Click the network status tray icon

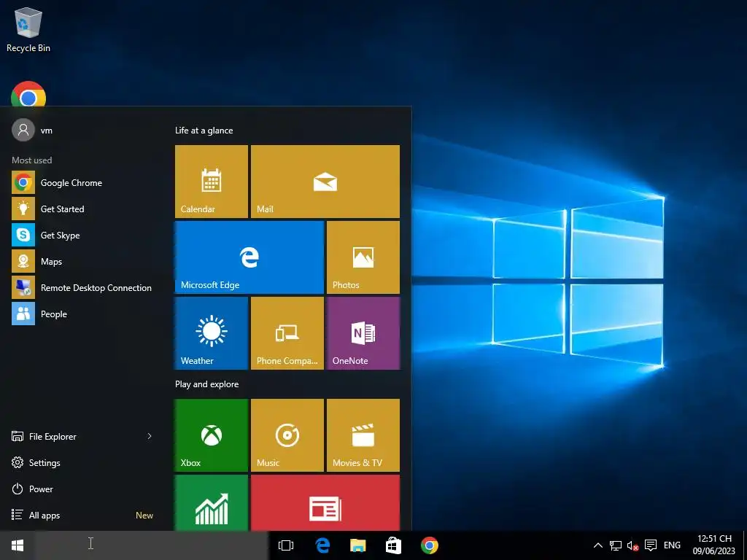coord(616,545)
